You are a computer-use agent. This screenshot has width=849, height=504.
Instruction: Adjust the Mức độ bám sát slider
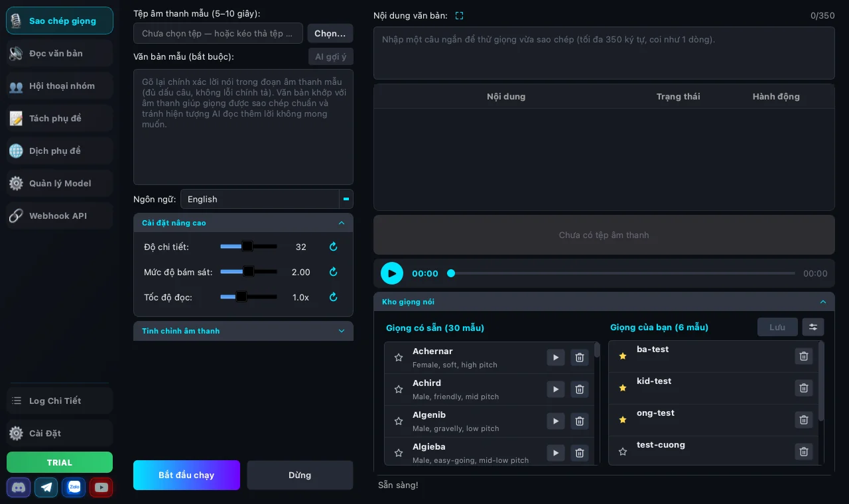coord(249,272)
